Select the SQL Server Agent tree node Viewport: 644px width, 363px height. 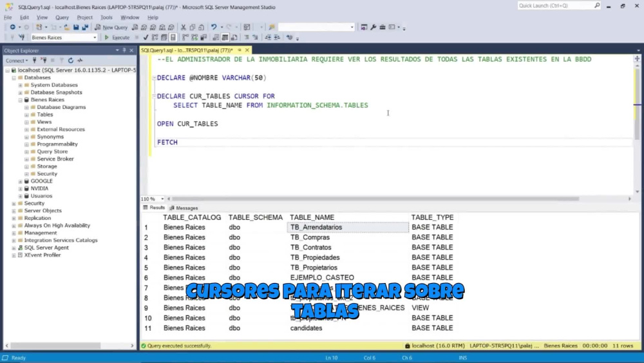tap(46, 248)
